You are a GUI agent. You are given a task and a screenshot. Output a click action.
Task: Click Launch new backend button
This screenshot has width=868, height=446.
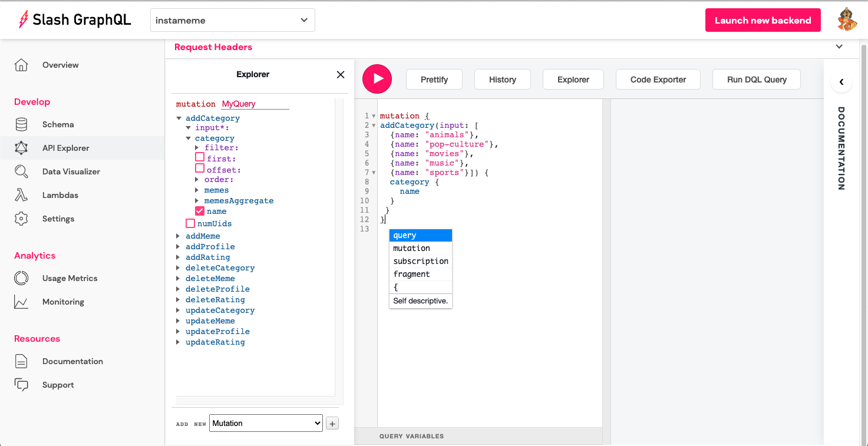click(763, 20)
